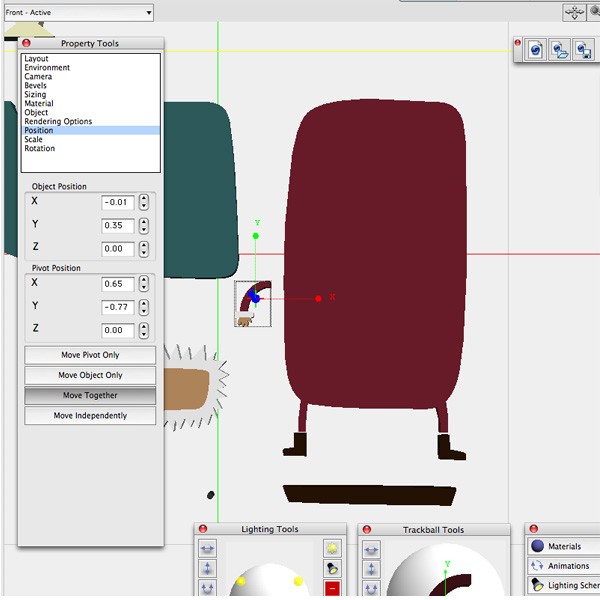The width and height of the screenshot is (600, 600).
Task: Click the horizontal arrows icon in Trackball Tools
Action: (x=371, y=548)
